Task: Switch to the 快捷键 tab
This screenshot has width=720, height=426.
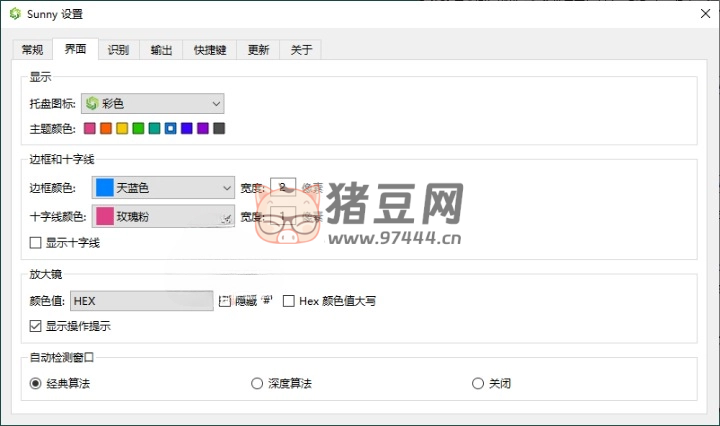Action: 209,50
